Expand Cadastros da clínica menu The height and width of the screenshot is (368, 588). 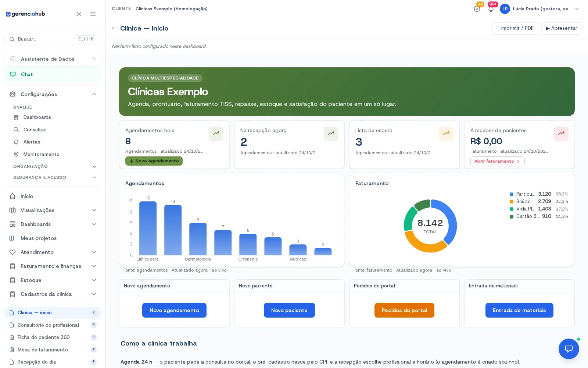[53, 294]
